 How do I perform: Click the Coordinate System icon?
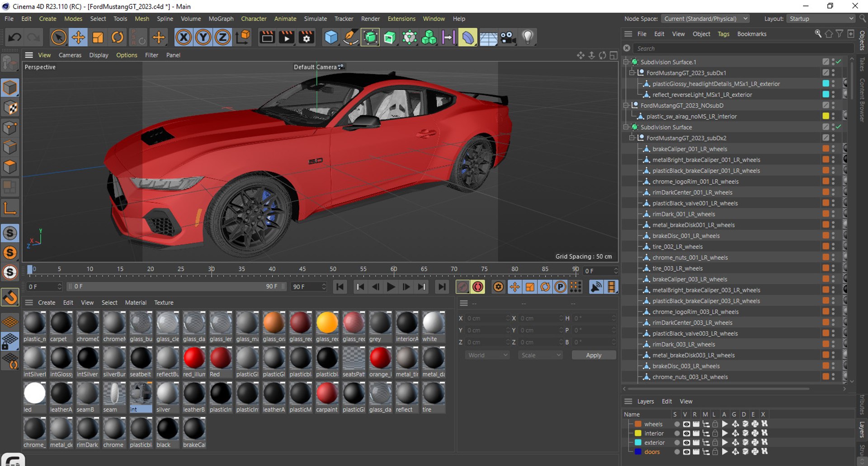pos(243,37)
